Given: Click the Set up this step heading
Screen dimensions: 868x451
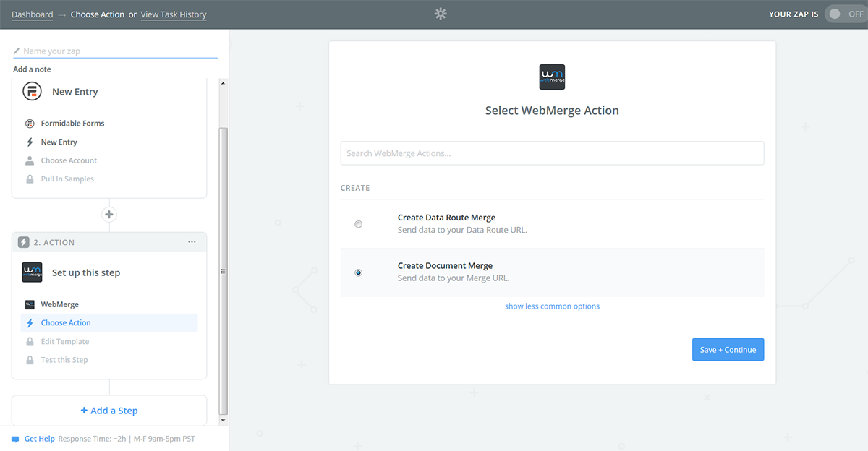Looking at the screenshot, I should click(x=86, y=272).
